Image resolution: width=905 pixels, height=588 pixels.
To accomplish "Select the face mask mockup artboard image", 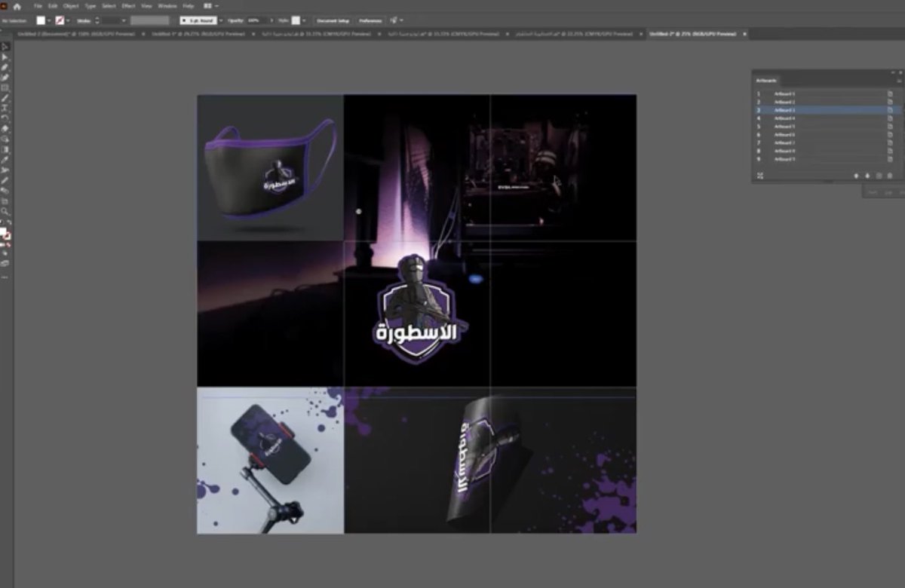I will pyautogui.click(x=270, y=167).
